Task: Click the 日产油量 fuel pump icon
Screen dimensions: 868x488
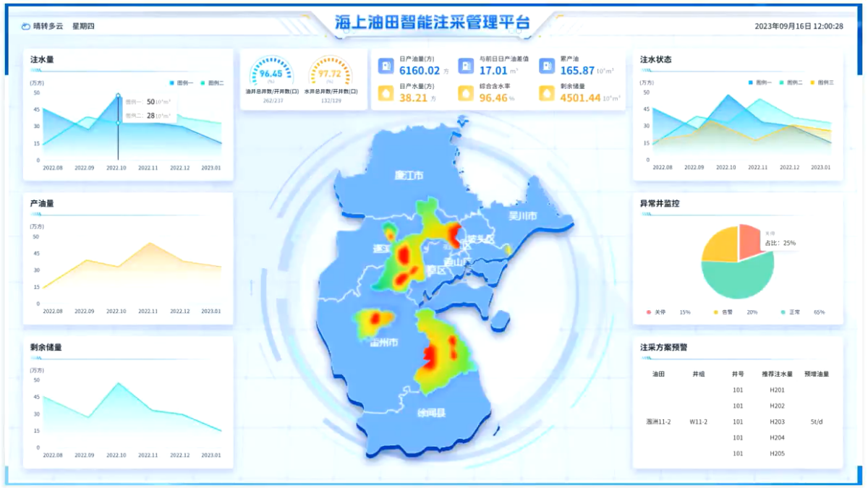Action: click(386, 67)
